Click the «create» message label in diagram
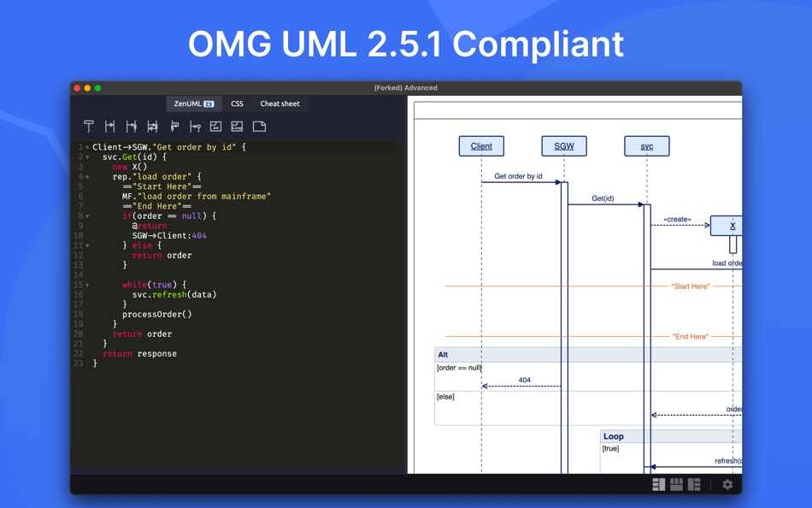Viewport: 812px width, 508px height. [x=677, y=219]
